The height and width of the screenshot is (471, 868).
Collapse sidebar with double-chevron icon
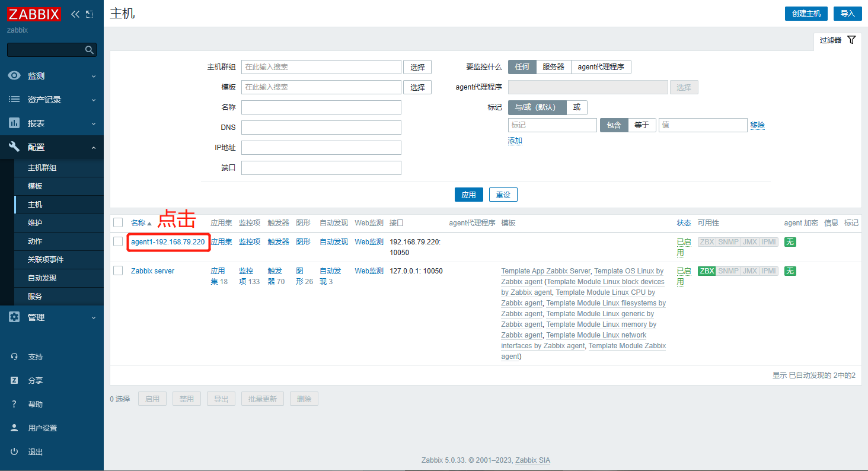point(75,14)
